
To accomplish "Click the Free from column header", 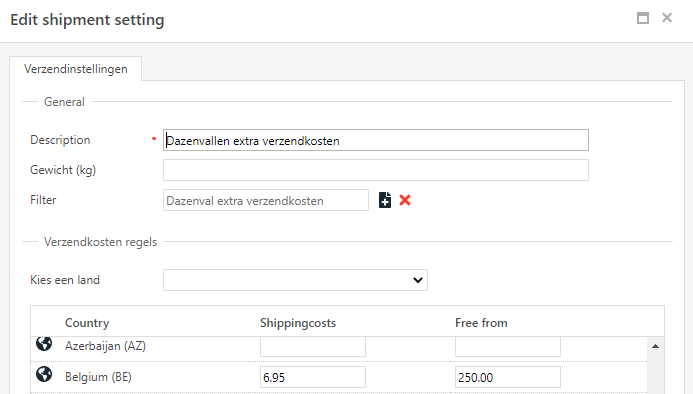I will coord(481,323).
